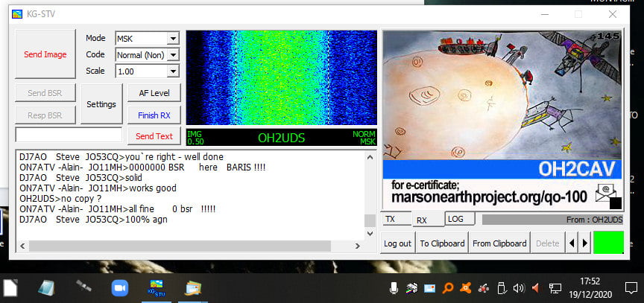Click the green status color box
This screenshot has height=303, width=644.
click(x=608, y=242)
